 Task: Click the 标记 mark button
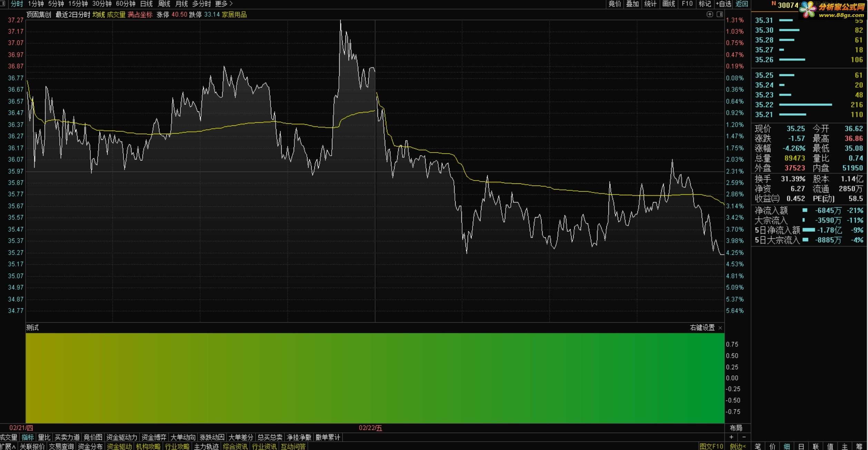click(x=705, y=4)
